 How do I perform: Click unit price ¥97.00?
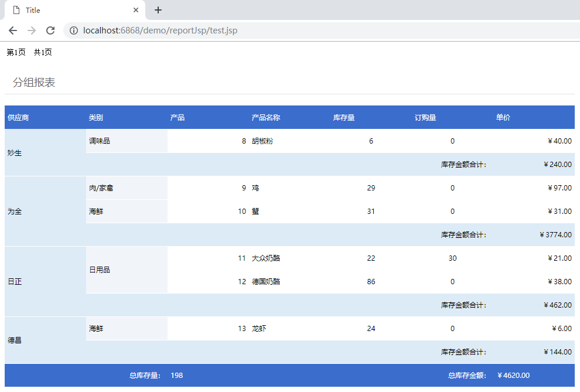point(559,188)
